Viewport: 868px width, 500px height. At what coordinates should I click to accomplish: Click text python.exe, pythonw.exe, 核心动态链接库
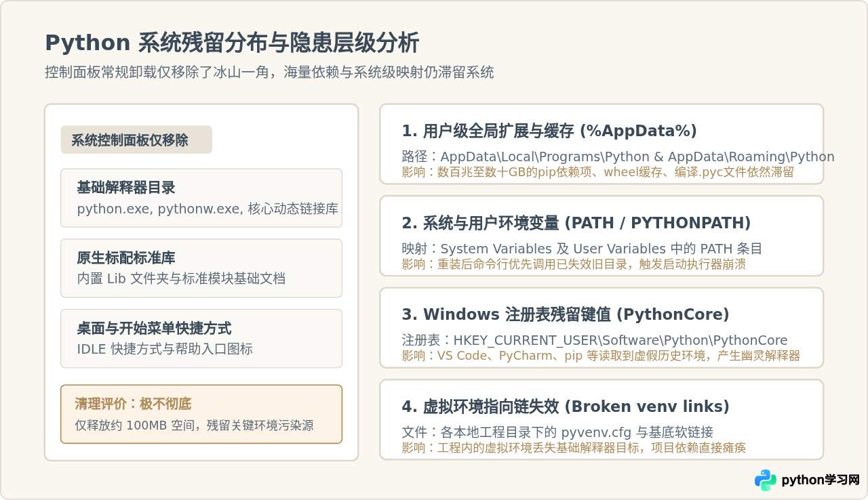coord(208,209)
